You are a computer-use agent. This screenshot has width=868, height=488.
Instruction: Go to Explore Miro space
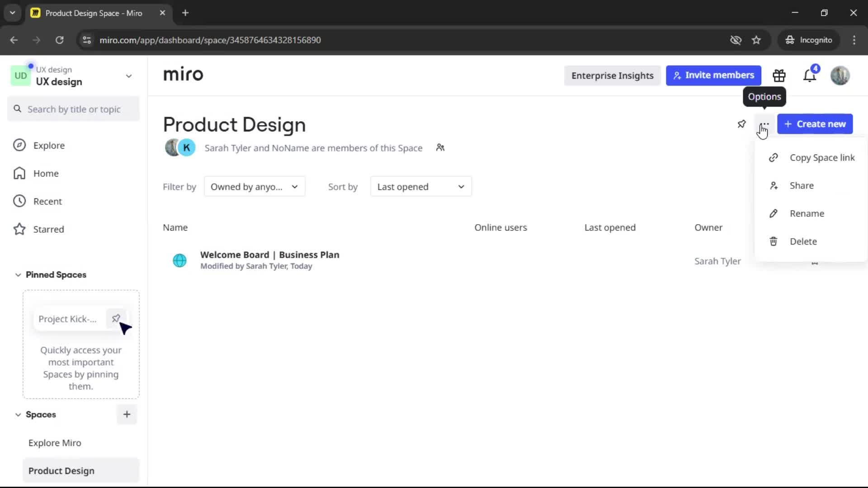point(55,443)
